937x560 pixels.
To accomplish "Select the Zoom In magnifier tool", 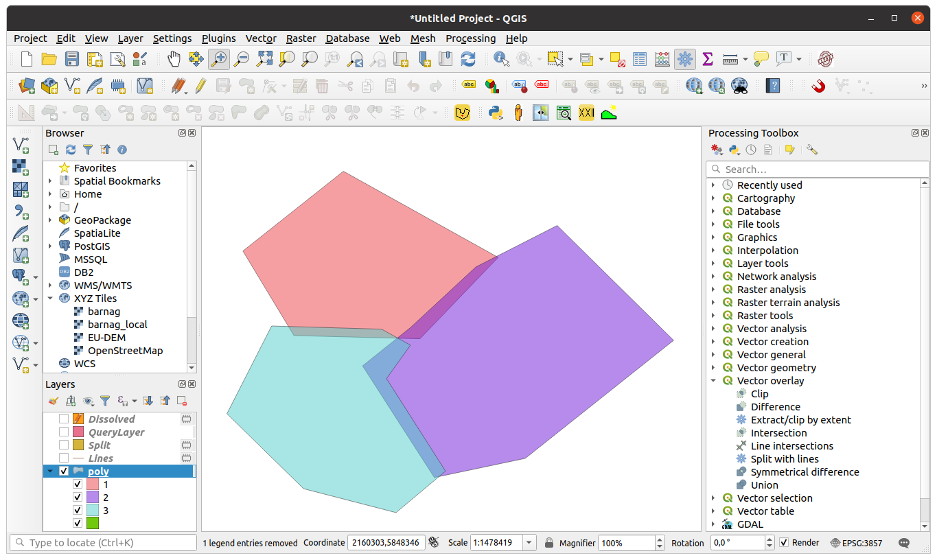I will click(x=219, y=59).
